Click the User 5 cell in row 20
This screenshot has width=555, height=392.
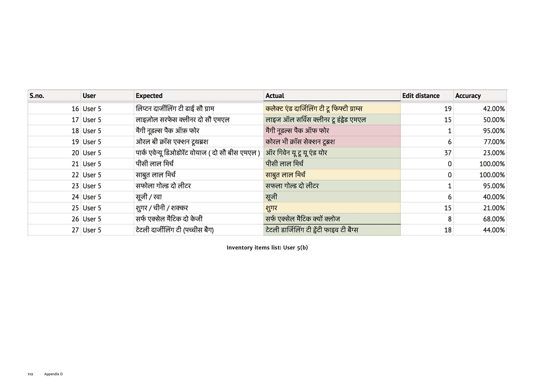click(x=92, y=153)
